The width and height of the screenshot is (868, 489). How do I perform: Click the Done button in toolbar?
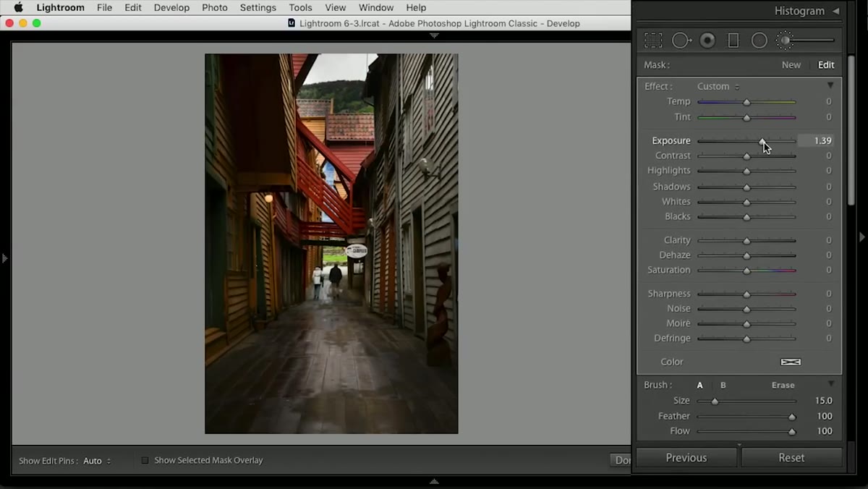point(621,460)
